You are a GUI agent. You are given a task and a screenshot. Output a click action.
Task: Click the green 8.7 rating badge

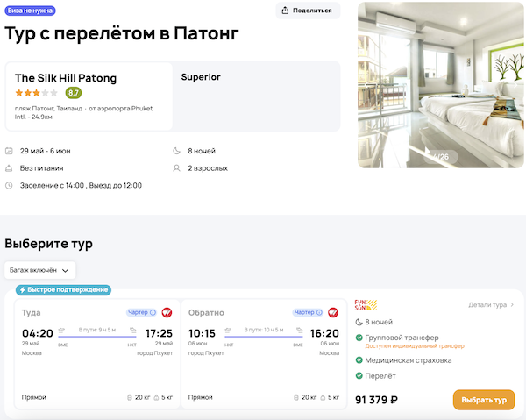[74, 92]
